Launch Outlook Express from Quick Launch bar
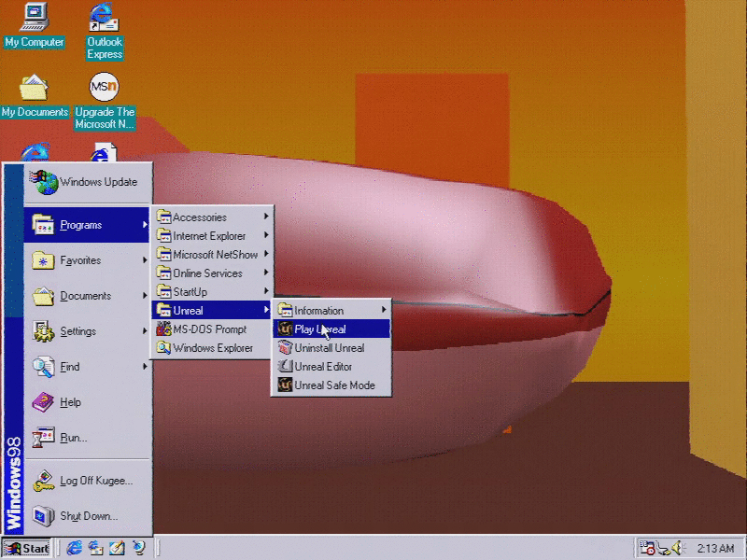 coord(95,548)
